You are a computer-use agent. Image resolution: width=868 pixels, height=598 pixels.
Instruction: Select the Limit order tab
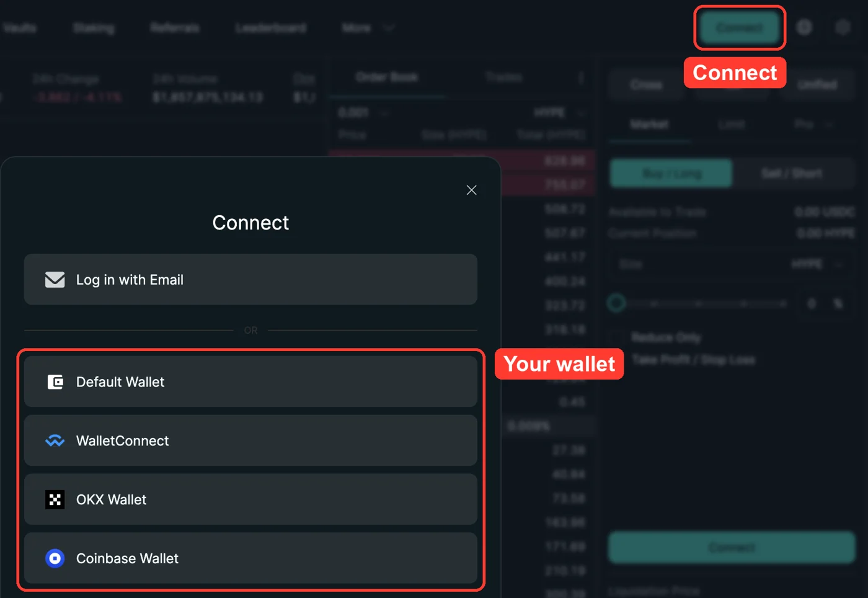(x=732, y=125)
